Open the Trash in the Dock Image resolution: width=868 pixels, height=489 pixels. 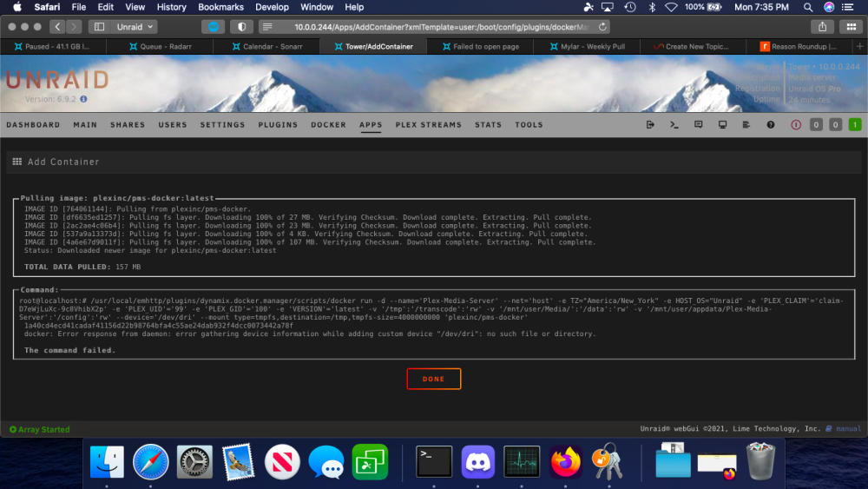click(x=760, y=460)
